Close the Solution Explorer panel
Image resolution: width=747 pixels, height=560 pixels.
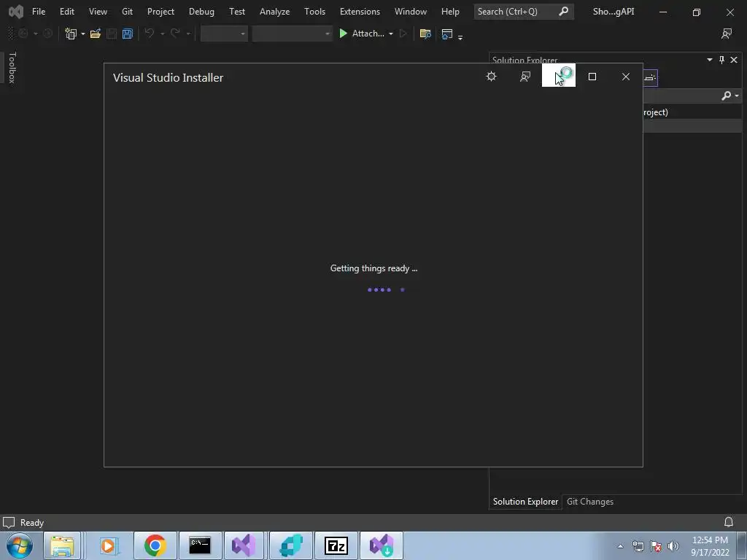tap(734, 60)
